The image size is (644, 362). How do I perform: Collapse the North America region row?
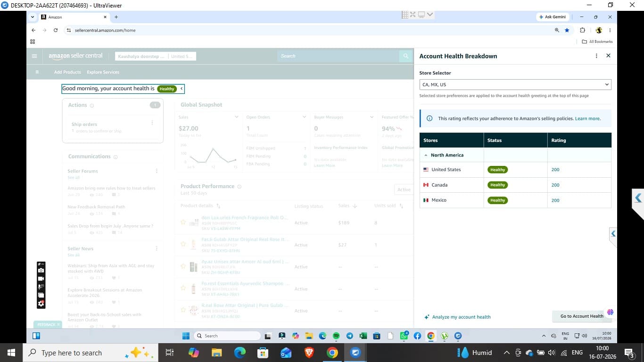tap(426, 155)
